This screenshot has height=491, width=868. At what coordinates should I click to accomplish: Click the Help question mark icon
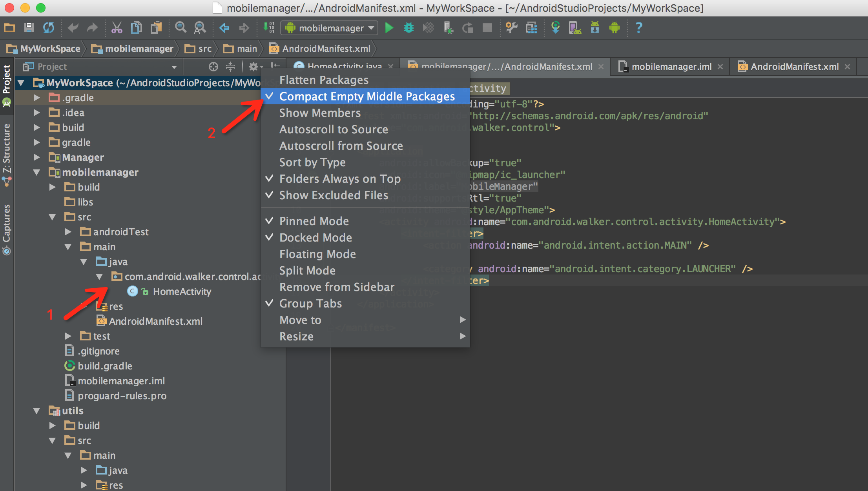pyautogui.click(x=639, y=28)
